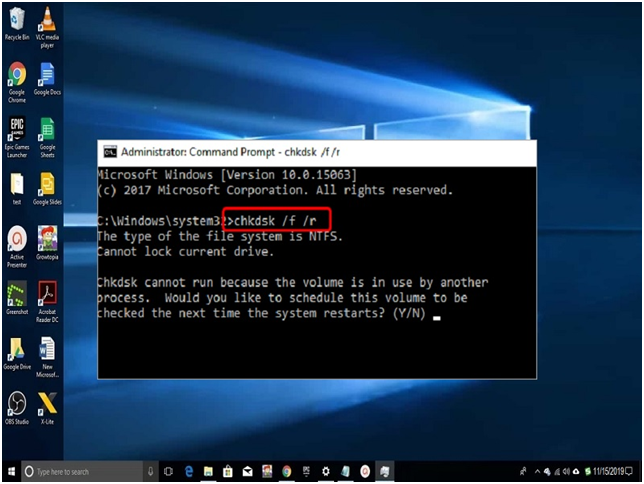This screenshot has height=484, width=644.
Task: Select the Google Drive desktop icon
Action: [17, 354]
